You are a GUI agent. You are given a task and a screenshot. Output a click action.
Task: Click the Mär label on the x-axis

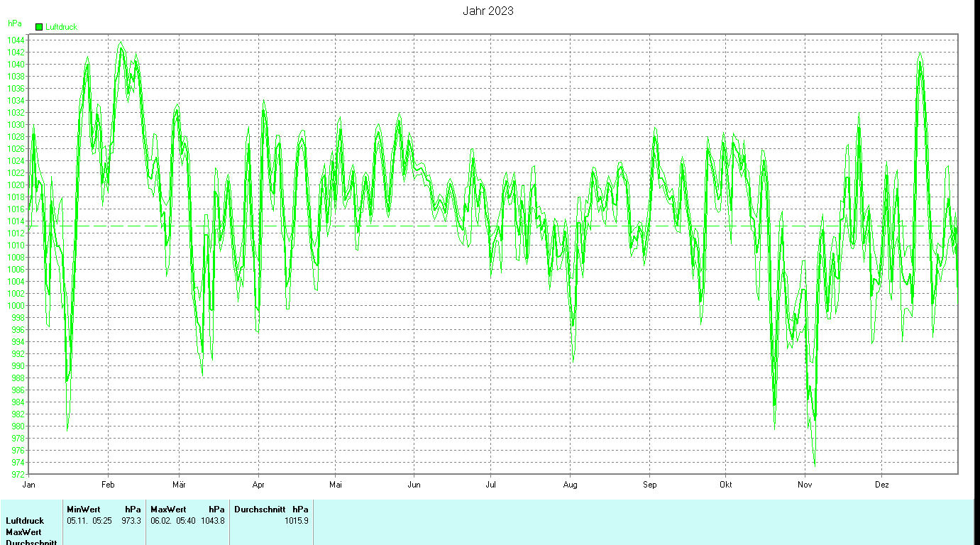pyautogui.click(x=179, y=485)
